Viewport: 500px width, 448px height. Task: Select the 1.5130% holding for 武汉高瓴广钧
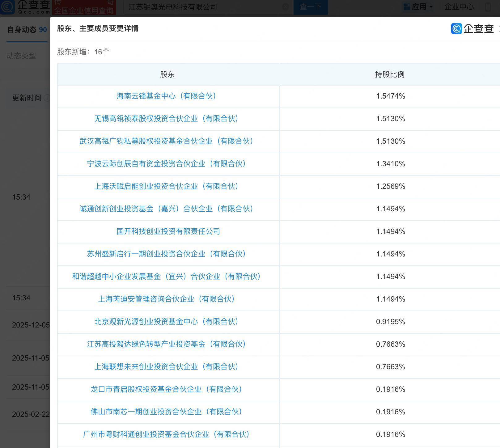(391, 141)
